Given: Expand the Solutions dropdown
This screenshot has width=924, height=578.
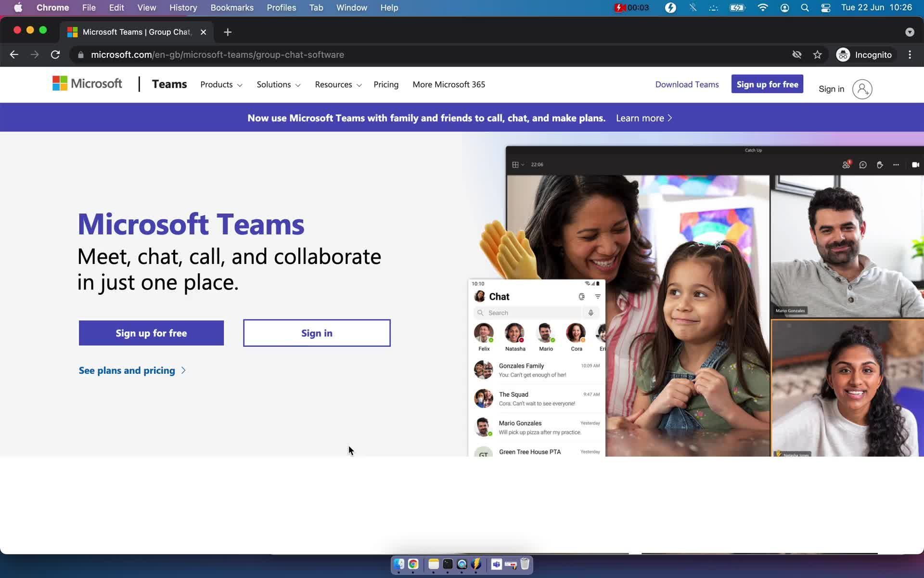Looking at the screenshot, I should [278, 85].
